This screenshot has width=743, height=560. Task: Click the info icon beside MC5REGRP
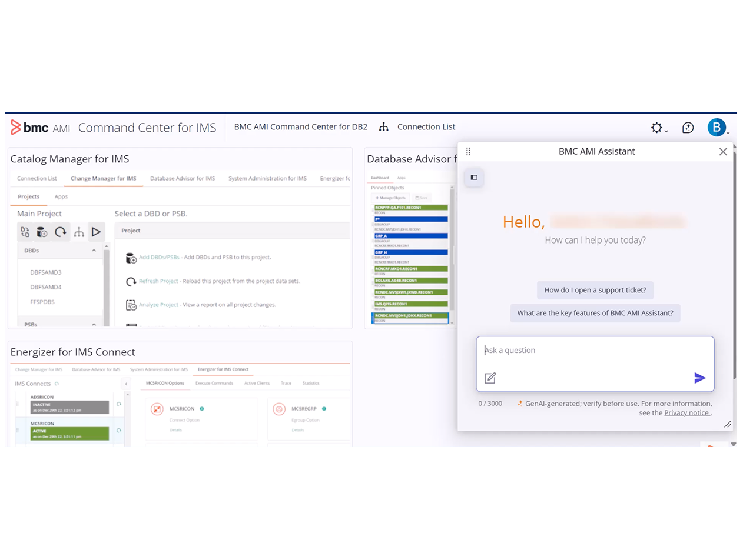coord(324,408)
